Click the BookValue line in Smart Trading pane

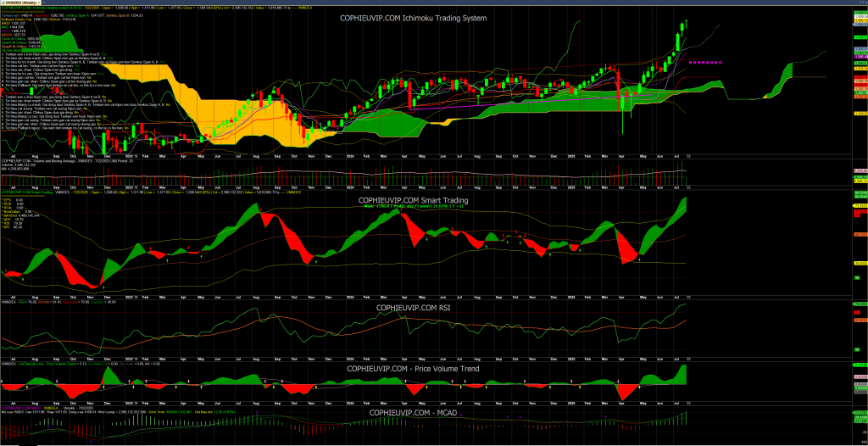tap(17, 212)
